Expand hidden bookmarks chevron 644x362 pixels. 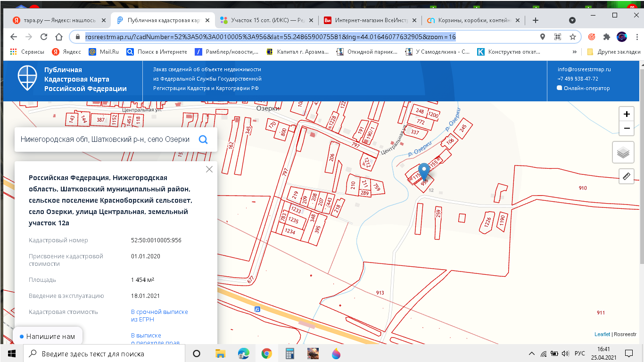pyautogui.click(x=574, y=52)
